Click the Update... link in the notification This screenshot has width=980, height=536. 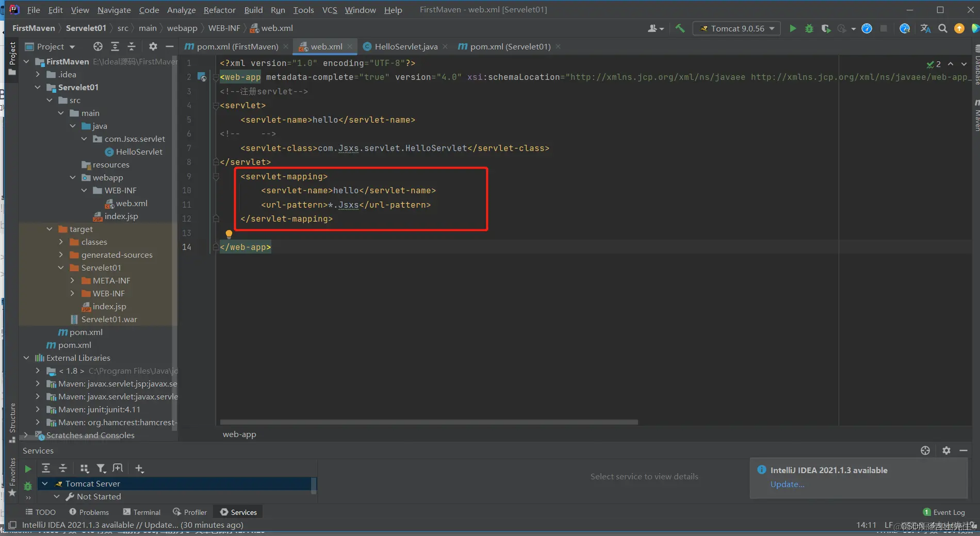tap(787, 484)
